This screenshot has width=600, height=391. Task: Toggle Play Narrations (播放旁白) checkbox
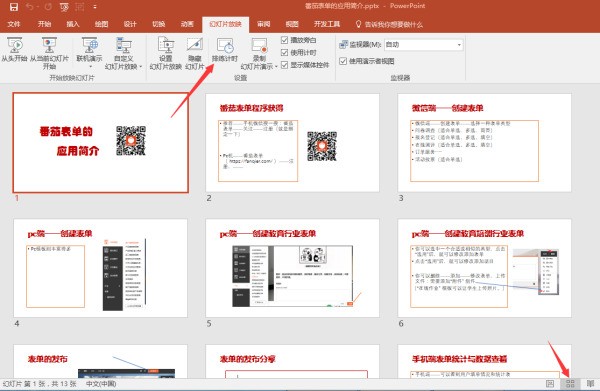pos(284,40)
